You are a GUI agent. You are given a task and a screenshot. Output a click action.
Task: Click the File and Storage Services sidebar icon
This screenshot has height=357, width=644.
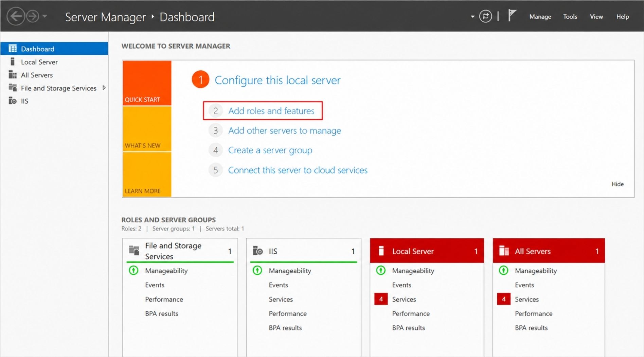(13, 88)
